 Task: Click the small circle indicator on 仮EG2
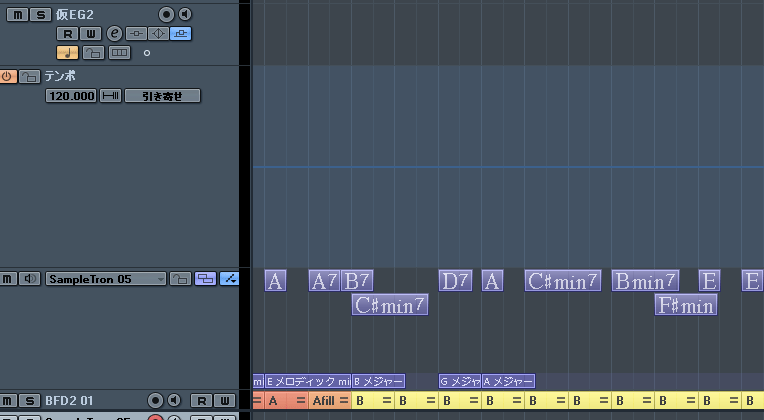tap(147, 53)
